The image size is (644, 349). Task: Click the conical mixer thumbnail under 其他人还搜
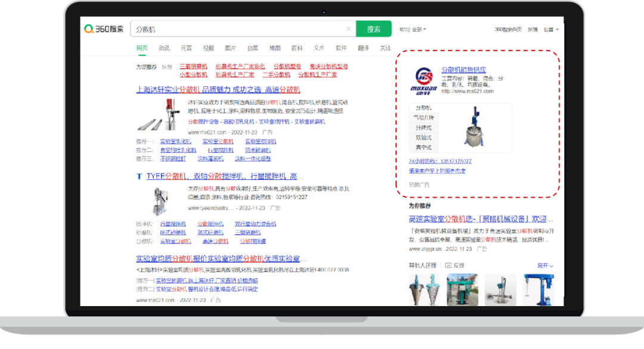coord(425,290)
